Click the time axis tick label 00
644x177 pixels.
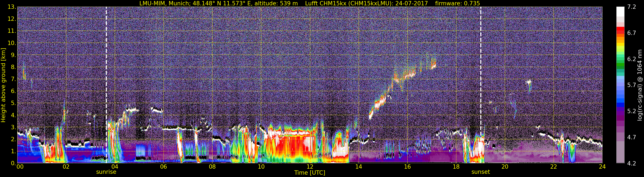[20, 167]
